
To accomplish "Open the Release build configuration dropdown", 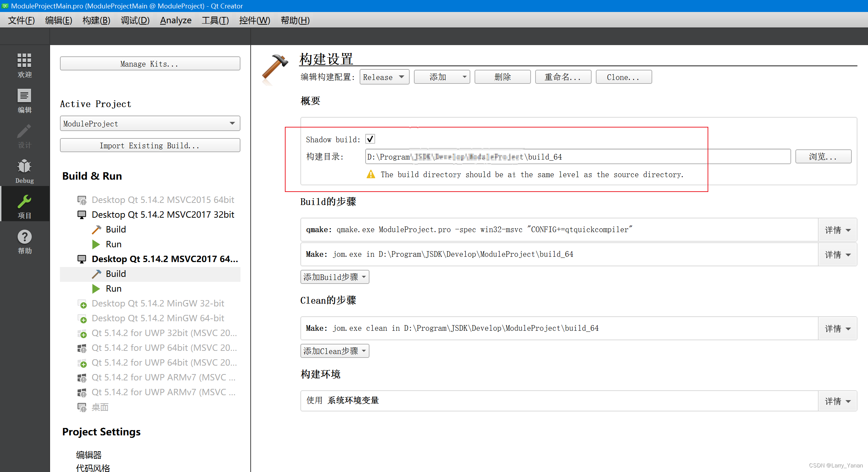I will click(384, 77).
